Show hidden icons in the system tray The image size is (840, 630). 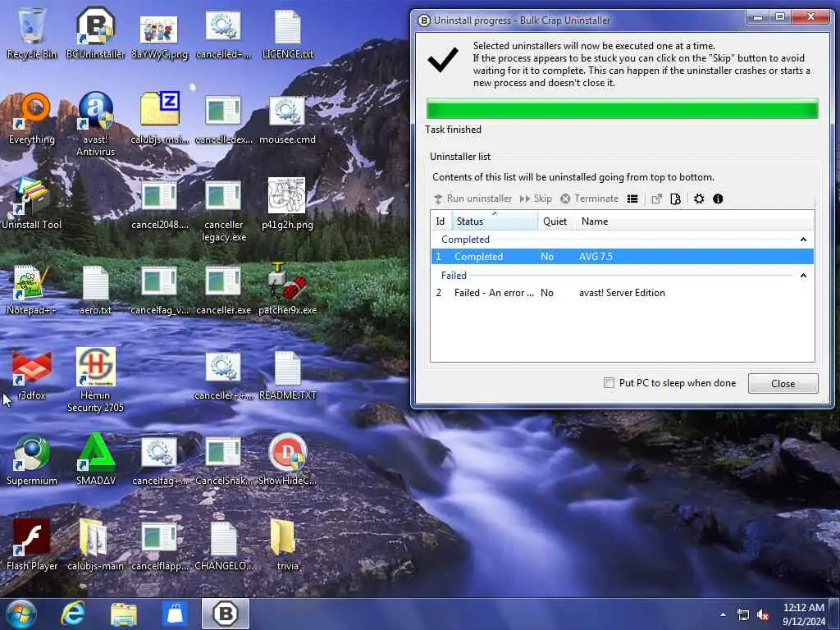coord(724,614)
